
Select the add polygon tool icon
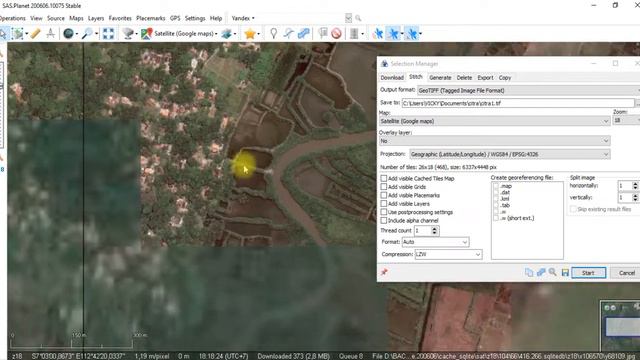(x=303, y=33)
